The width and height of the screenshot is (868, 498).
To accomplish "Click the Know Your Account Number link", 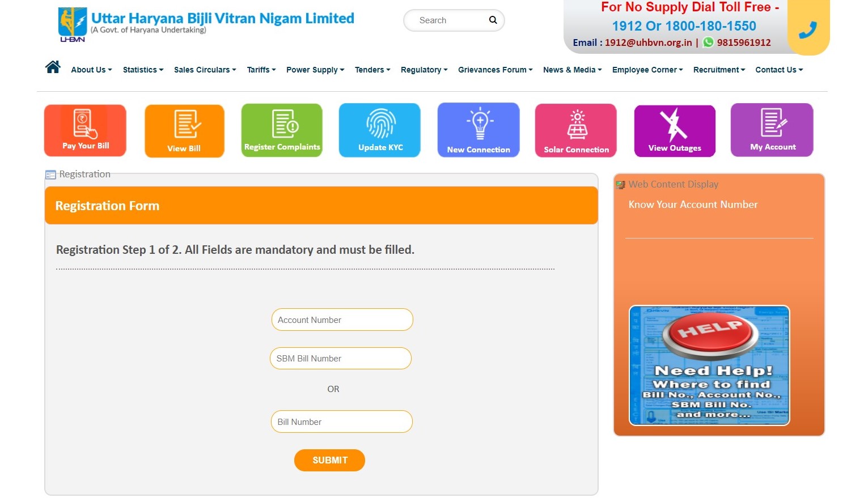I will click(693, 205).
